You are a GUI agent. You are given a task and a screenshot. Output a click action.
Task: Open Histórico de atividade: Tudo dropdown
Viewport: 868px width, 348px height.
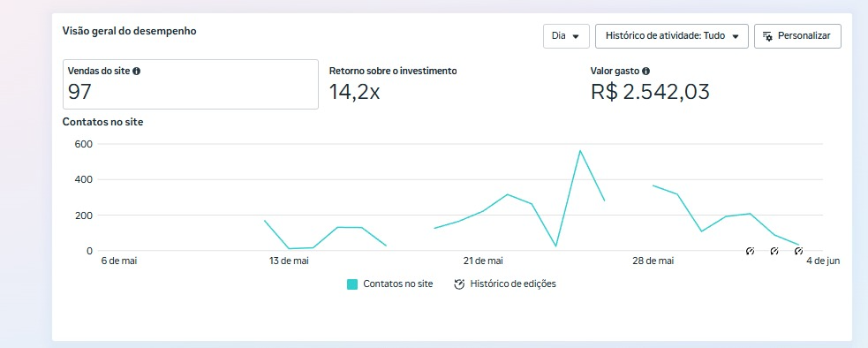click(671, 36)
